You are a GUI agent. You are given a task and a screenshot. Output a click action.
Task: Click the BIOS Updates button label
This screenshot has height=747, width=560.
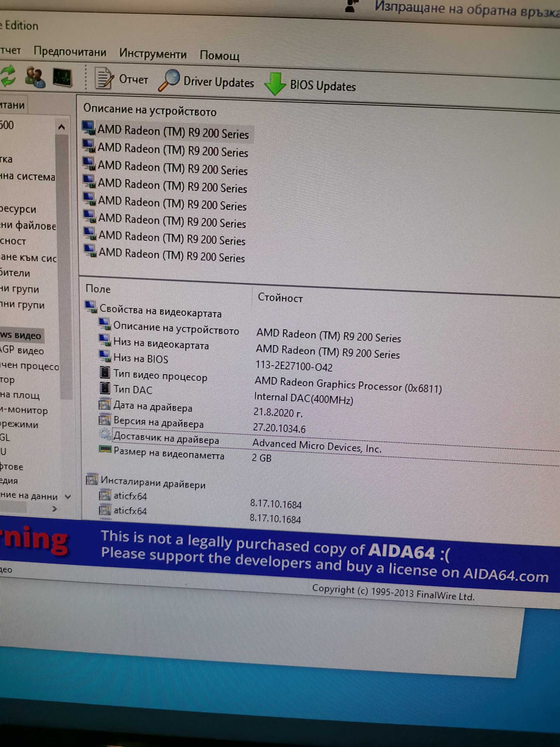[x=323, y=86]
